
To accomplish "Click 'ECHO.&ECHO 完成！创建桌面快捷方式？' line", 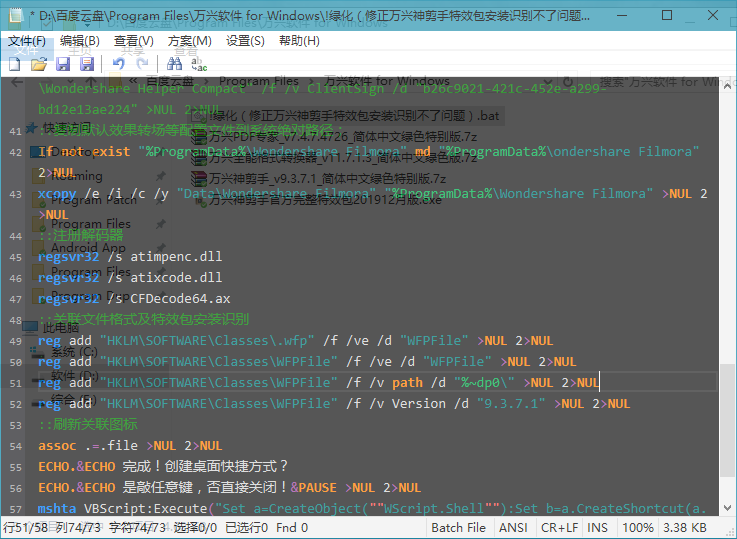I will coord(163,467).
